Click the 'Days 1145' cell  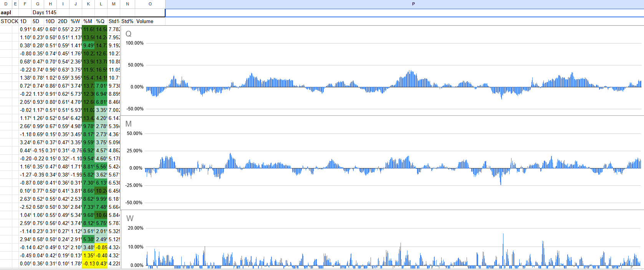(x=44, y=13)
